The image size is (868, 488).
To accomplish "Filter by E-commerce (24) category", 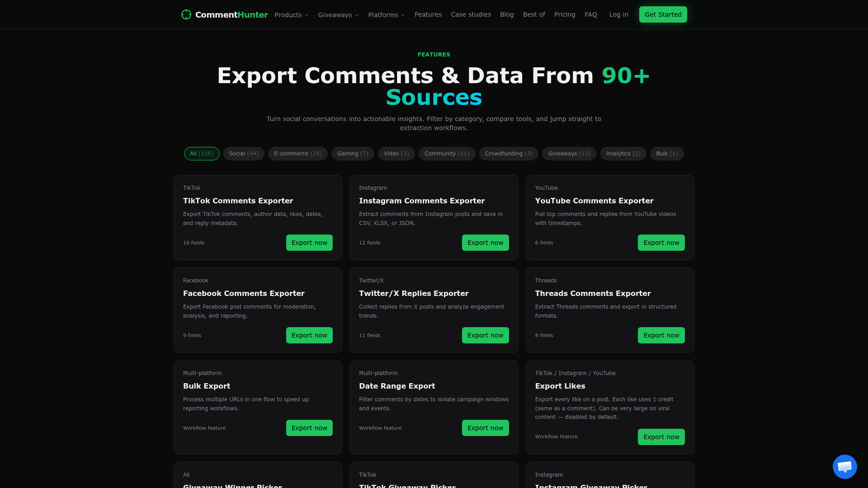I will [x=298, y=154].
